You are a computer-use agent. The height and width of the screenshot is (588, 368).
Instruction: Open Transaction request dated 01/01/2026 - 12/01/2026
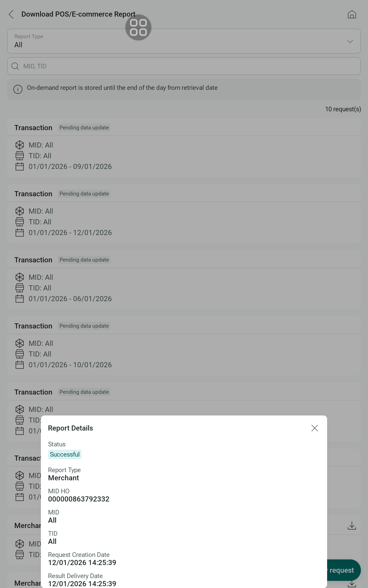(184, 222)
